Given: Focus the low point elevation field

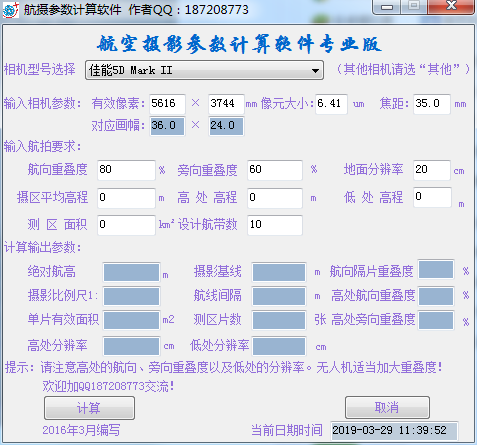Looking at the screenshot, I should pos(432,197).
